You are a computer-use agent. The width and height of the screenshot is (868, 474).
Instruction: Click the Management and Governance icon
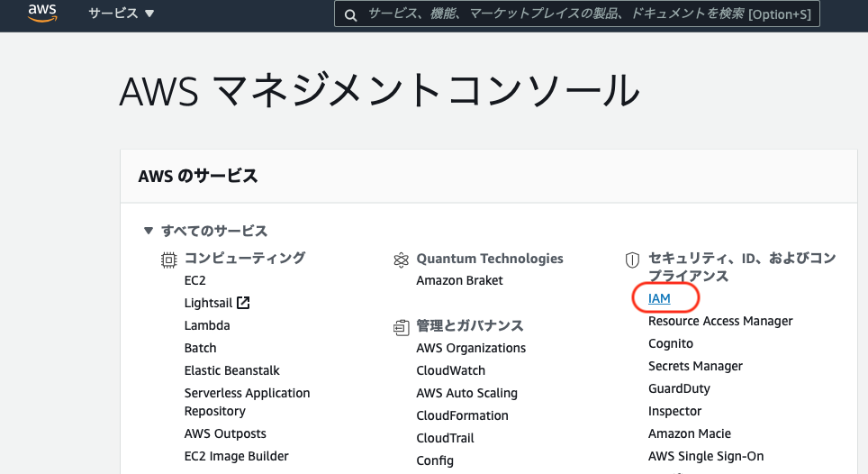click(x=402, y=327)
